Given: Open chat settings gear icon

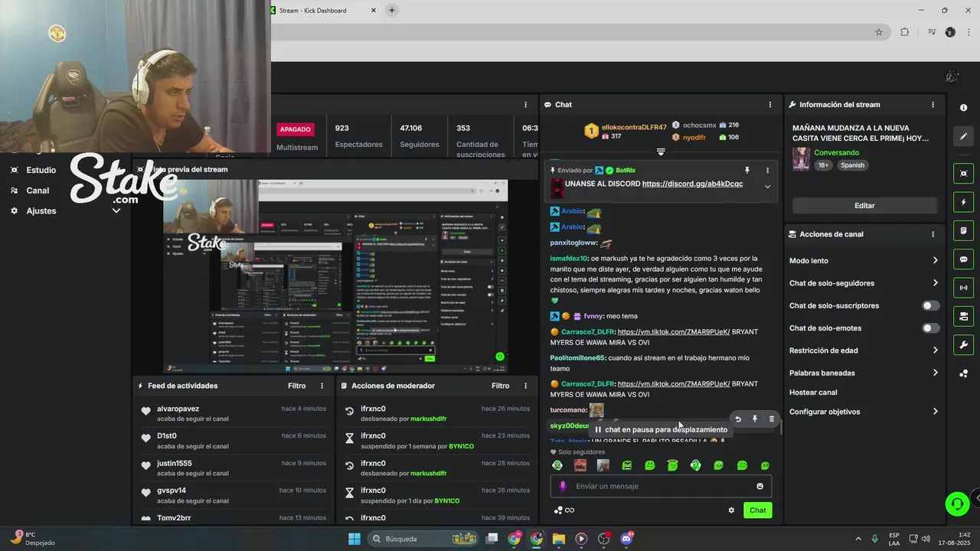Looking at the screenshot, I should coord(731,510).
